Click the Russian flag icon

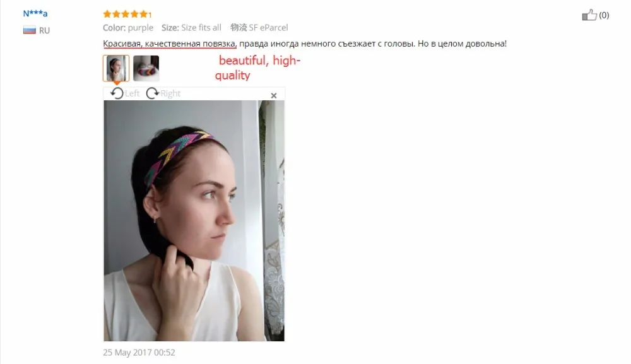pos(30,30)
